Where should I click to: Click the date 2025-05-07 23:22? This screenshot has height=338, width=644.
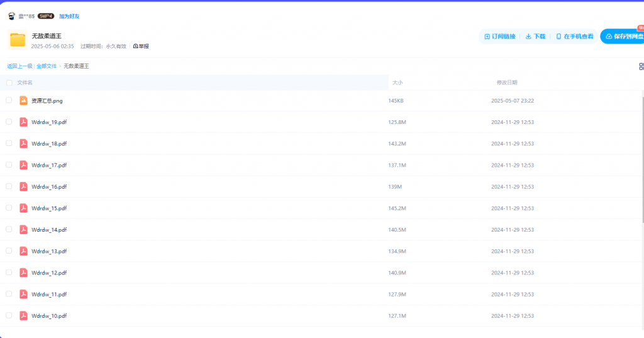tap(513, 101)
